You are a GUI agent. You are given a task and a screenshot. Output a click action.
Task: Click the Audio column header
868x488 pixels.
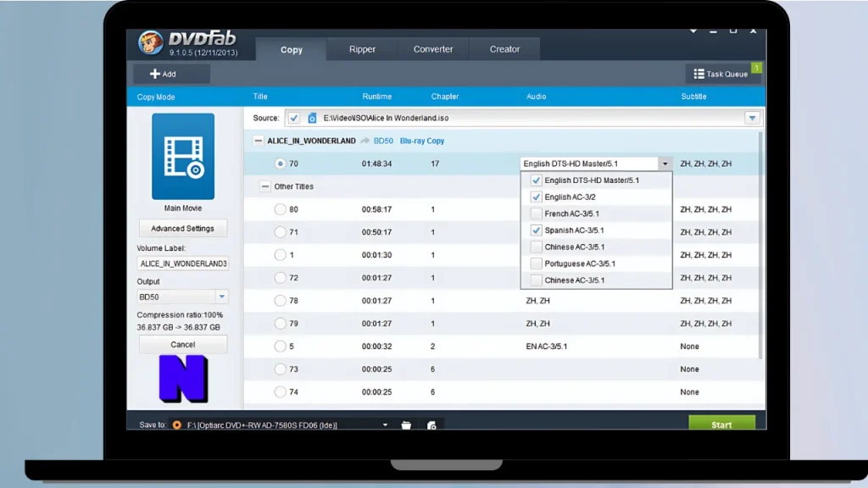click(536, 97)
